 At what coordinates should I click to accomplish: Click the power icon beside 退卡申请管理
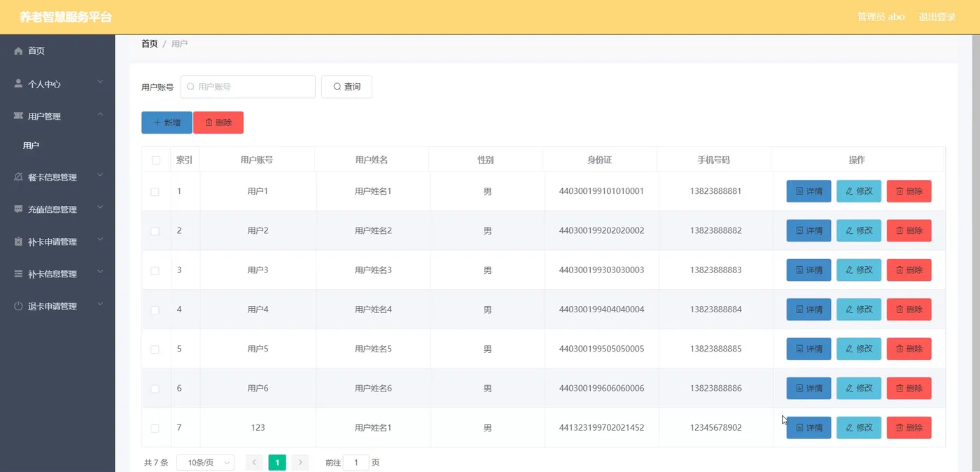coord(18,306)
